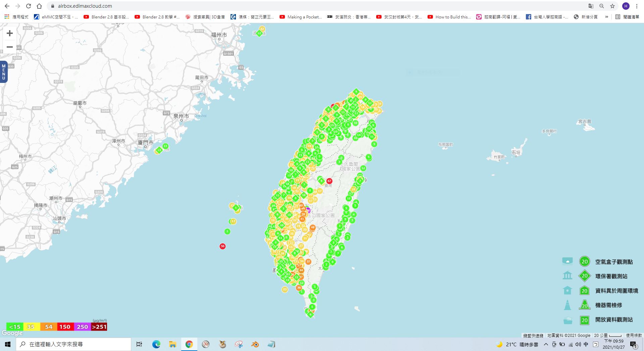This screenshot has height=351, width=644.
Task: Click the 環保署觀測站 legend label
Action: pyautogui.click(x=611, y=276)
